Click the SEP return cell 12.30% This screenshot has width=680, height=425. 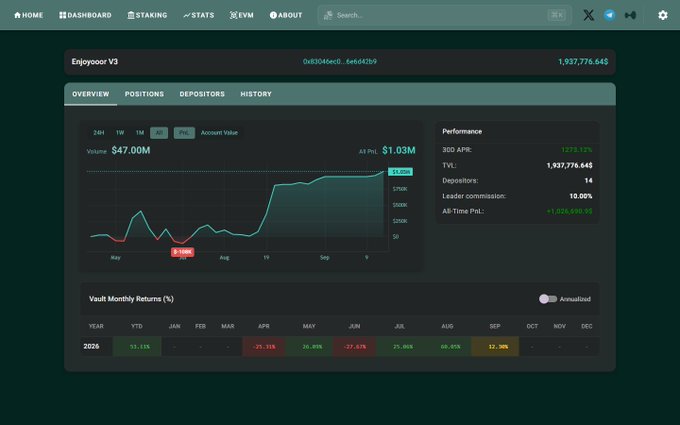495,347
